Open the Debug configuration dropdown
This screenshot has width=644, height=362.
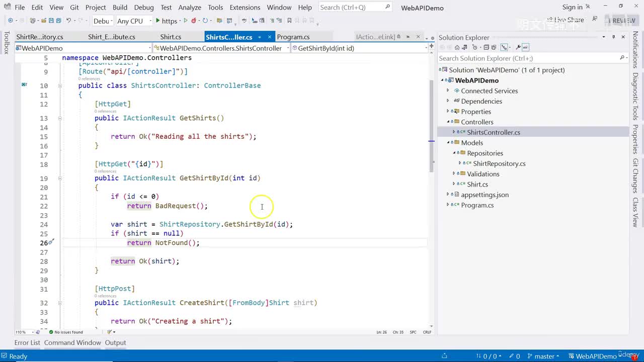click(x=103, y=21)
